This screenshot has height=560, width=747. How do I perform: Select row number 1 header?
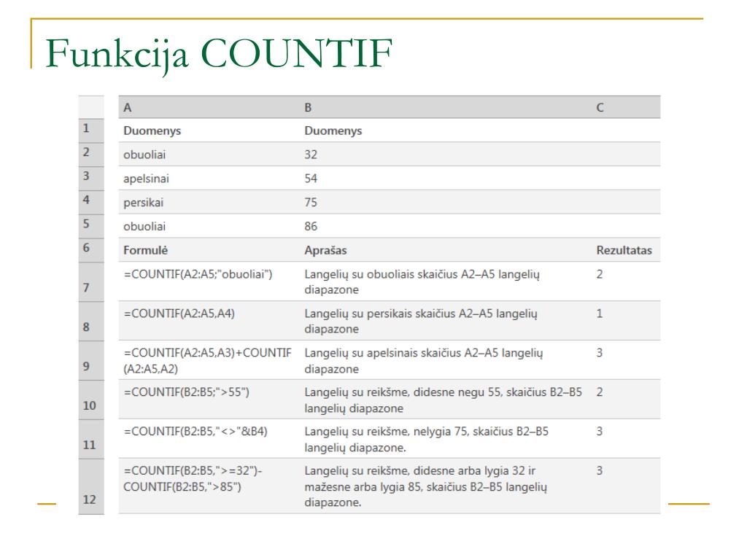(91, 131)
